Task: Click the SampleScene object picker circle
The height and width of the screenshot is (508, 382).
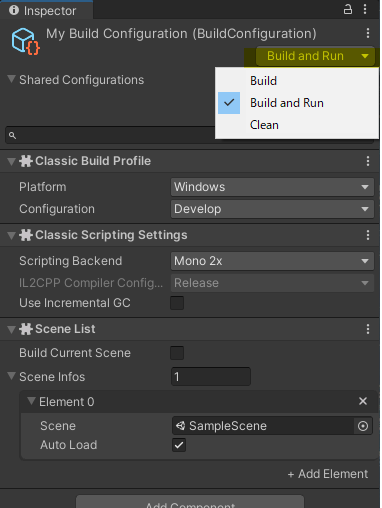Action: click(x=363, y=426)
